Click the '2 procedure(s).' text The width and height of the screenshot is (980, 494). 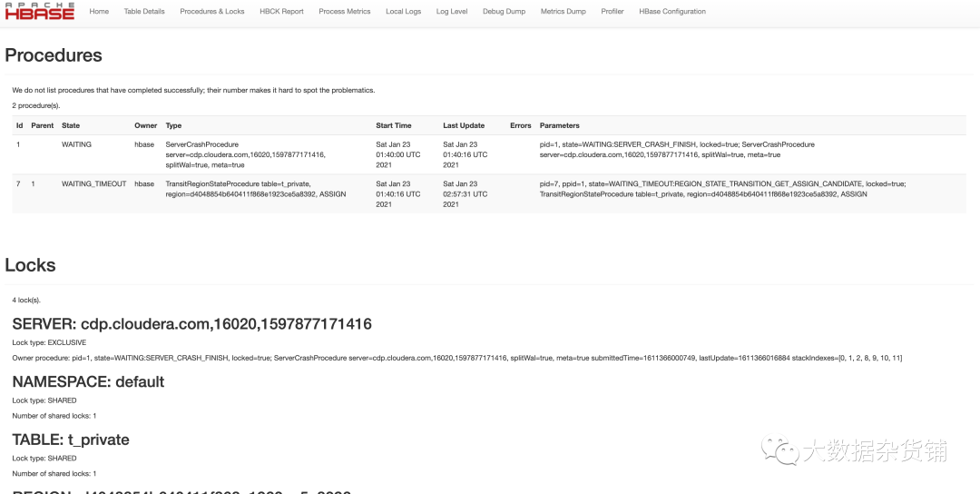pyautogui.click(x=36, y=105)
